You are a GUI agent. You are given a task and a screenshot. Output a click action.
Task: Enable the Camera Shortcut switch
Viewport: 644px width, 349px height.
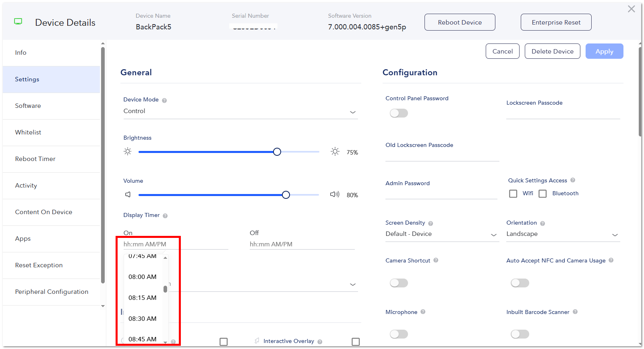tap(399, 283)
